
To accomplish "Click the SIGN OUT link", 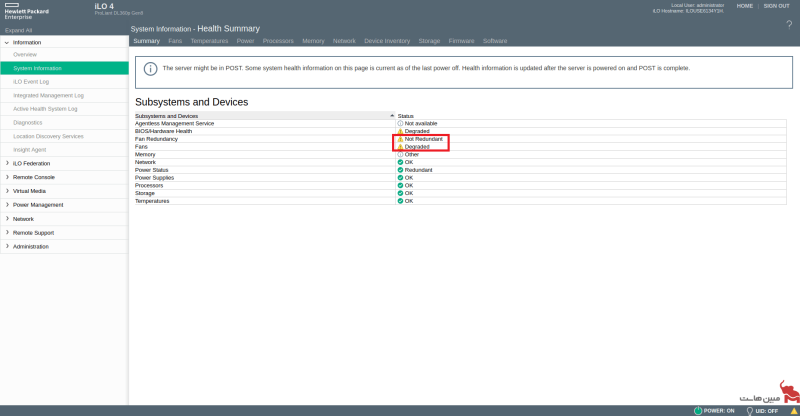I will coord(776,6).
